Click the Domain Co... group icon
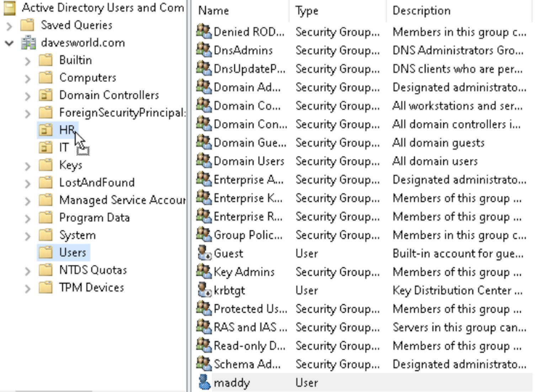 pyautogui.click(x=204, y=105)
